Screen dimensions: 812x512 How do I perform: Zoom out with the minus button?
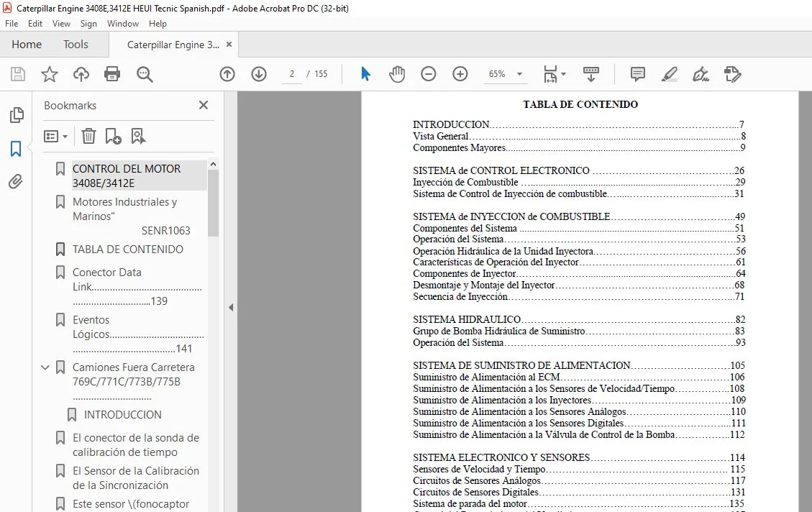pyautogui.click(x=428, y=74)
